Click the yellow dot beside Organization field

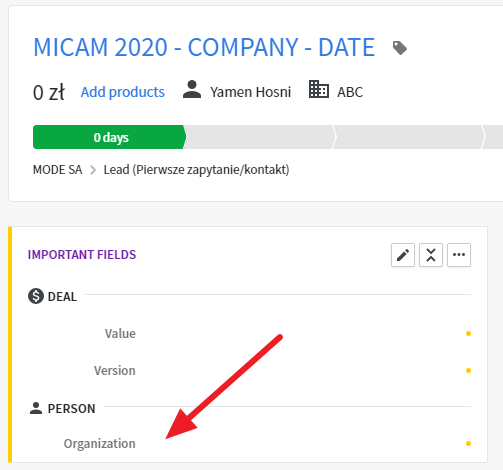[468, 443]
